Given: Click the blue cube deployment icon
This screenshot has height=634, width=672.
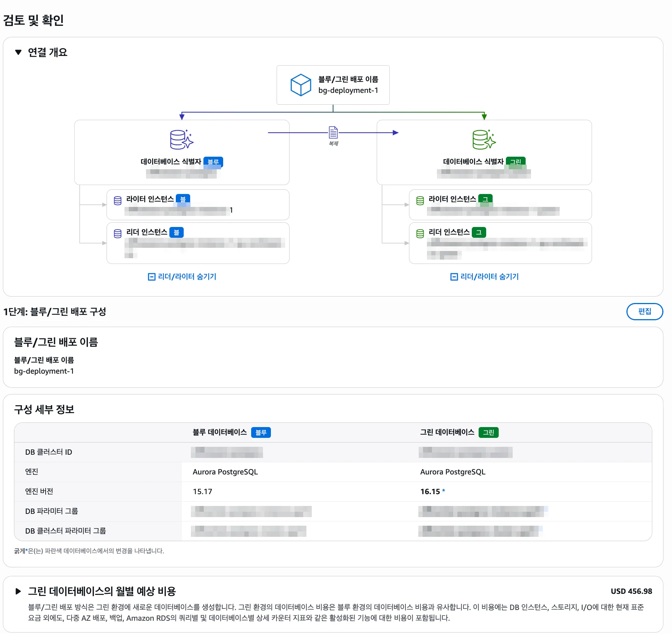Looking at the screenshot, I should 301,85.
